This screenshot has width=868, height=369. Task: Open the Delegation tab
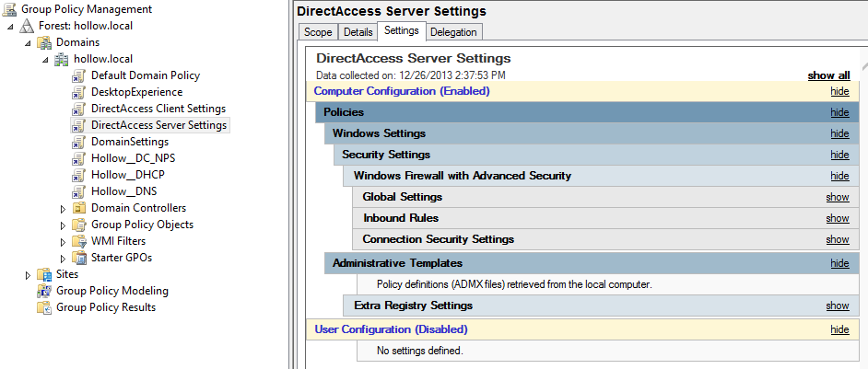pyautogui.click(x=453, y=32)
